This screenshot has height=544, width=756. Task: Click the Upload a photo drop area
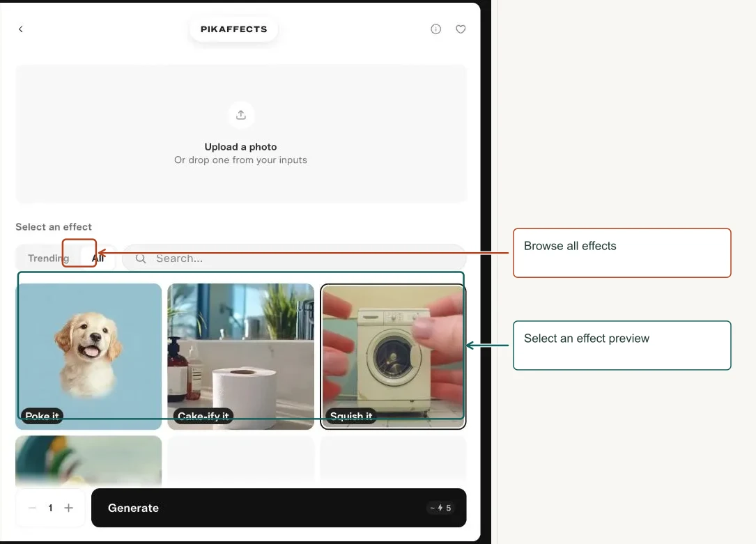pos(241,134)
